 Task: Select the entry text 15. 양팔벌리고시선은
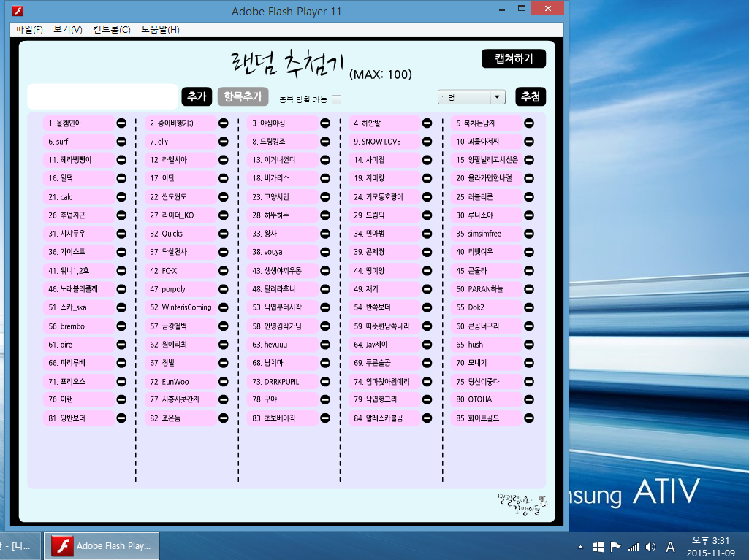tap(487, 160)
